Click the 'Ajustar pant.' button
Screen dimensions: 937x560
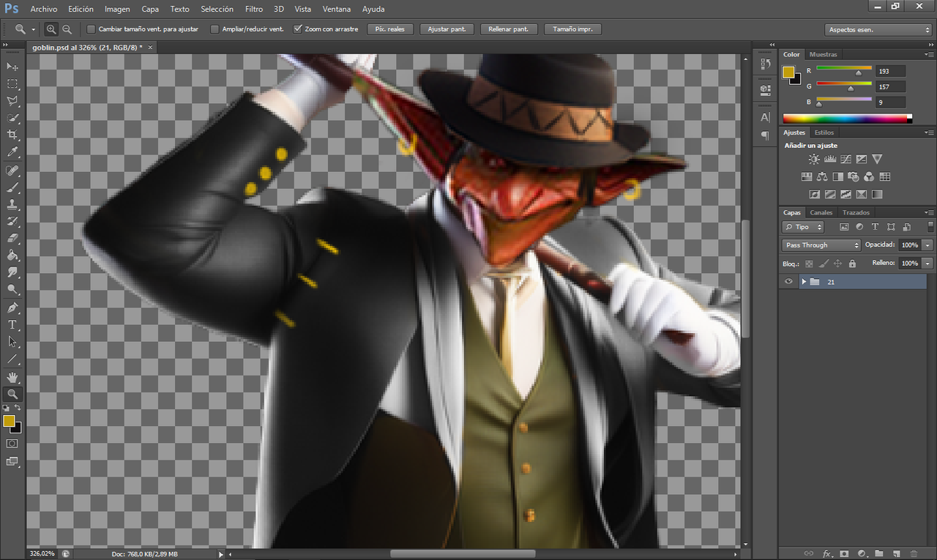click(447, 29)
